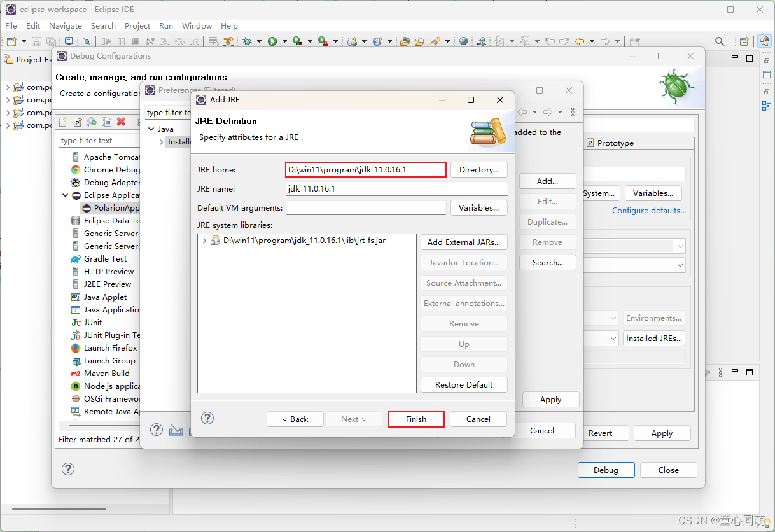Collapse the Java node in Preferences tree

(151, 129)
